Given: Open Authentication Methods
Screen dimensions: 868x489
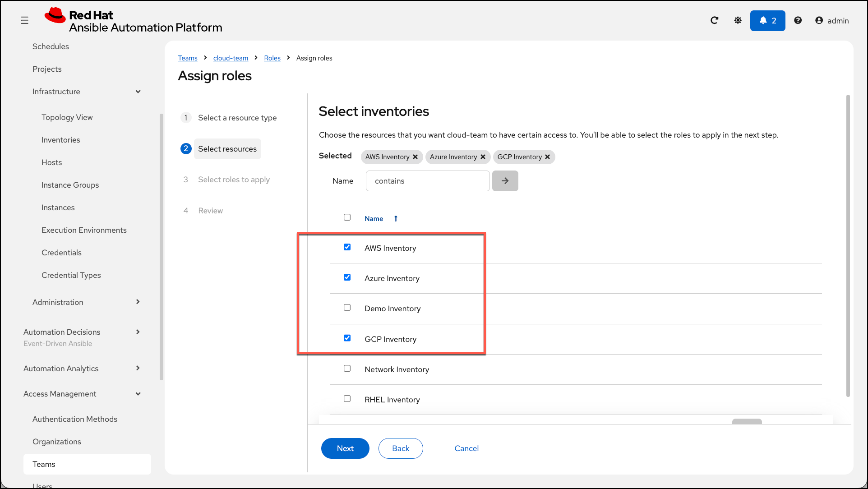Looking at the screenshot, I should point(75,419).
